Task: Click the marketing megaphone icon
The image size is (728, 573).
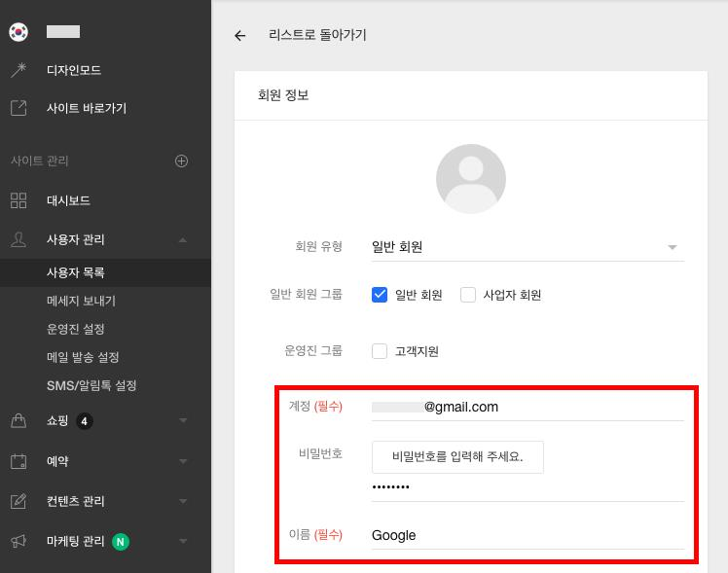Action: coord(18,541)
